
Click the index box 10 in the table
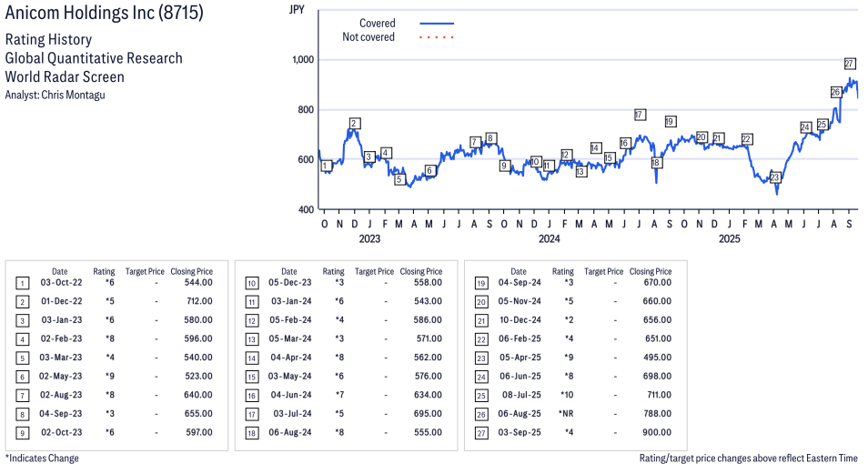(x=251, y=283)
